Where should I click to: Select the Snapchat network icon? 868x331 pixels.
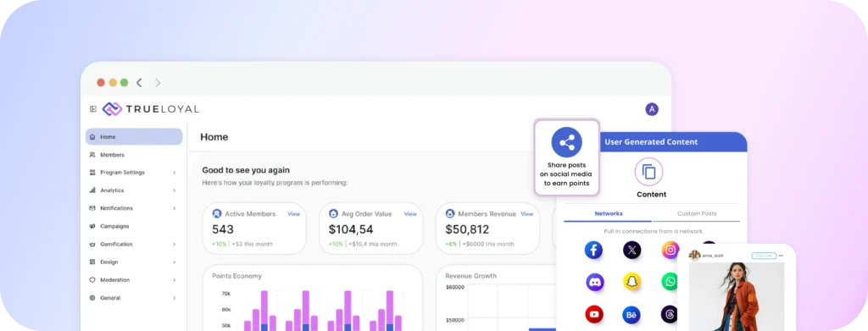click(x=632, y=282)
